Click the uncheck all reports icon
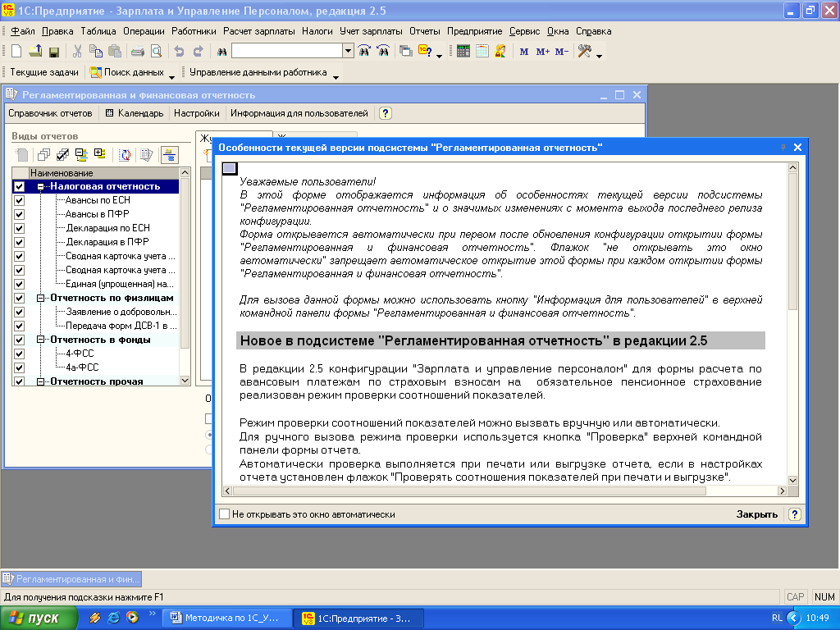 coord(44,155)
